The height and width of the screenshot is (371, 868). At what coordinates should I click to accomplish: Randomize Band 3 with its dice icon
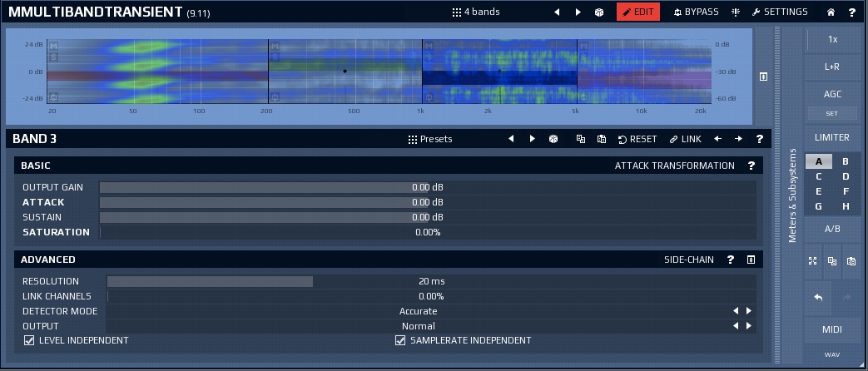[553, 139]
